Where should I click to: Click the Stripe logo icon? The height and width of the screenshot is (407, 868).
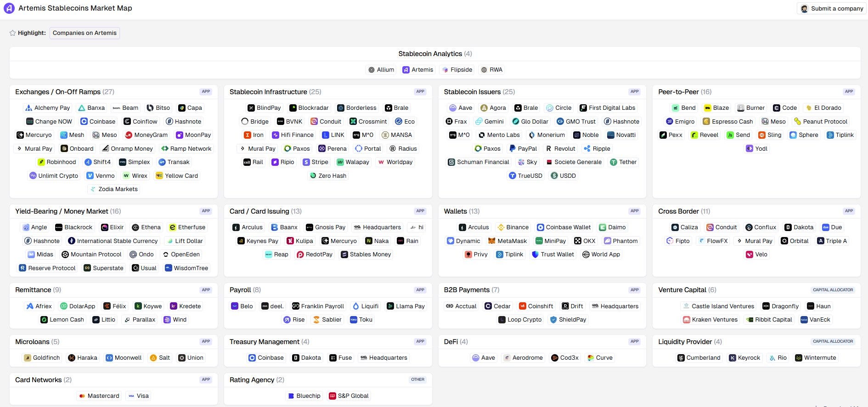coord(306,162)
